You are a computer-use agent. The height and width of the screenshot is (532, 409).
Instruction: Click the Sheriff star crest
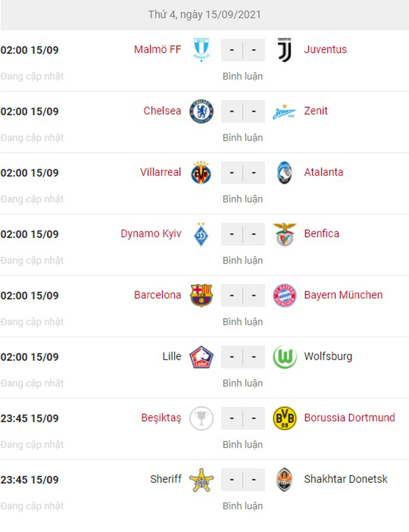[201, 480]
